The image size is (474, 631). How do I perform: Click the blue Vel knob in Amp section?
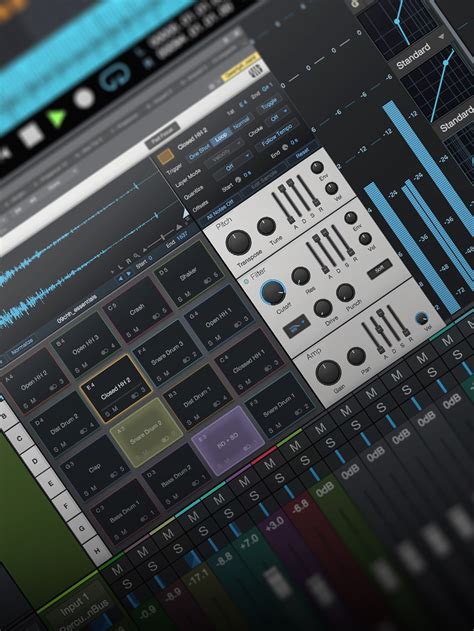pos(421,318)
